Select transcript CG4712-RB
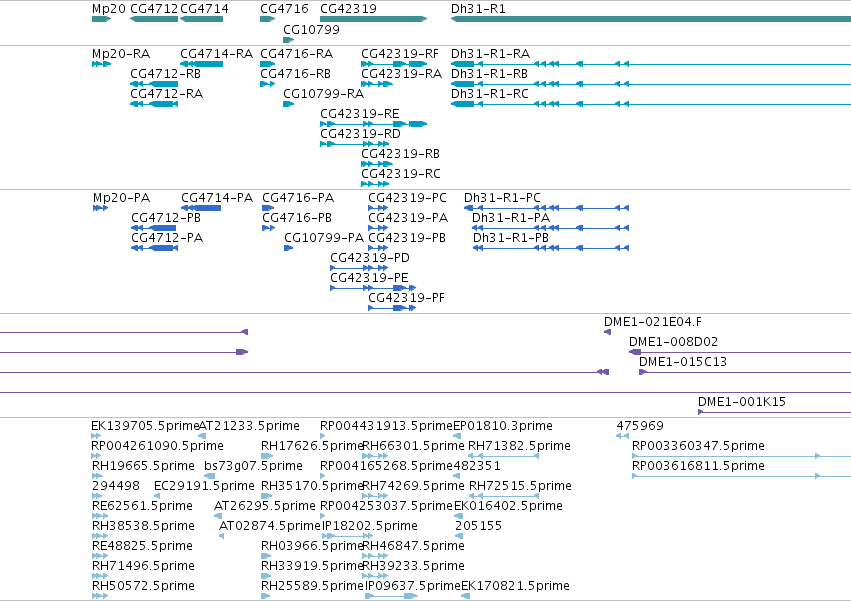 click(x=166, y=74)
